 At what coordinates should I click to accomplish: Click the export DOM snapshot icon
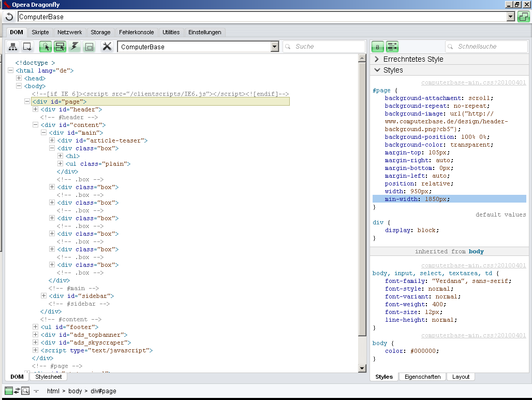click(x=27, y=47)
